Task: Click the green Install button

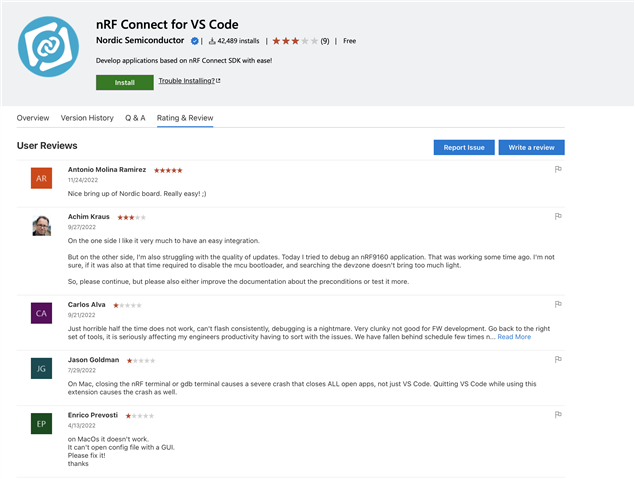Action: pyautogui.click(x=125, y=82)
